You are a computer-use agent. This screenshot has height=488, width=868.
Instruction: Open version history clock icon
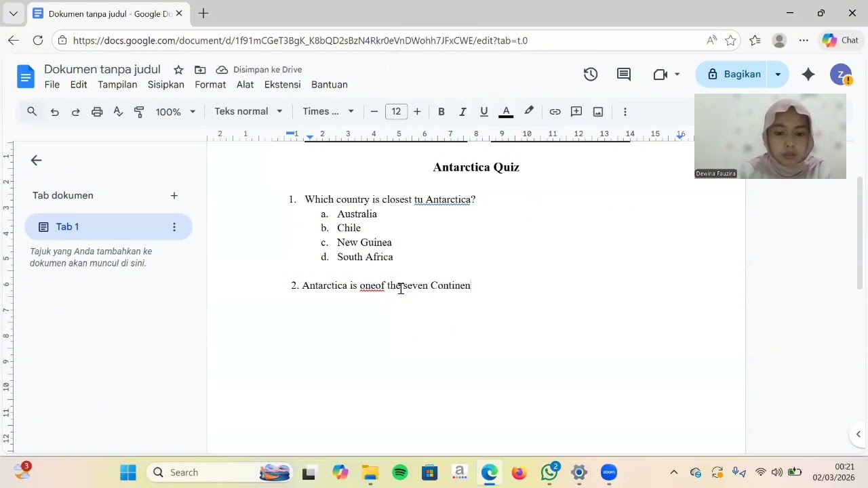click(x=591, y=75)
